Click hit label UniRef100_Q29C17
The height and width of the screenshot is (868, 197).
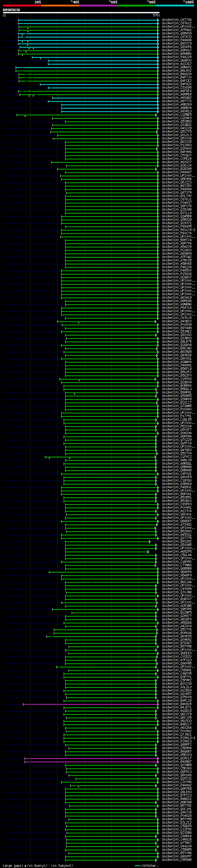tap(177, 758)
